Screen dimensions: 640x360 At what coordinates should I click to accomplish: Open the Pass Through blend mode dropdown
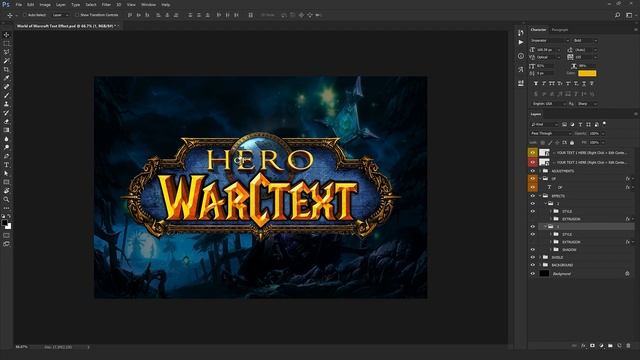[550, 133]
